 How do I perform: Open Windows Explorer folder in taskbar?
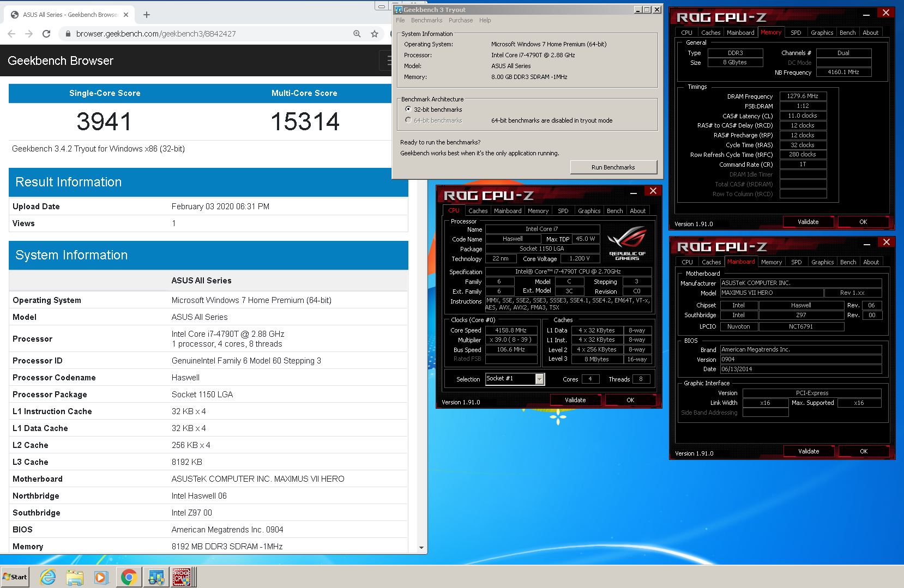point(75,577)
